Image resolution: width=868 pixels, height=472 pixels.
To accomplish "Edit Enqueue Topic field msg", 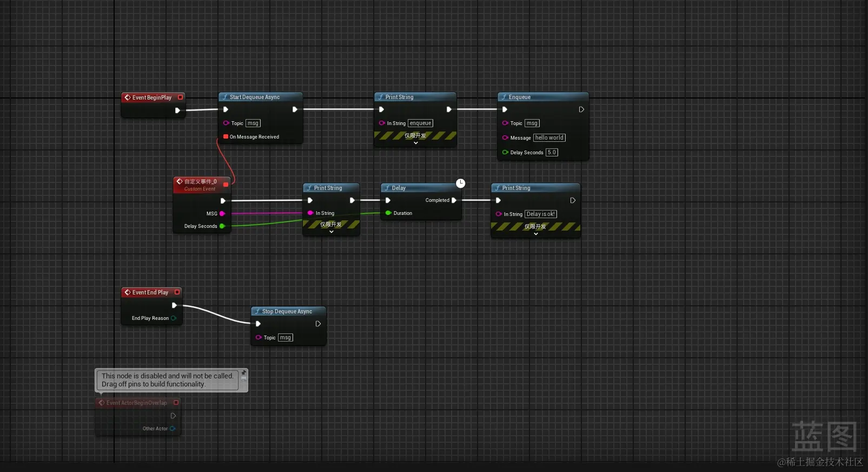I will click(532, 123).
